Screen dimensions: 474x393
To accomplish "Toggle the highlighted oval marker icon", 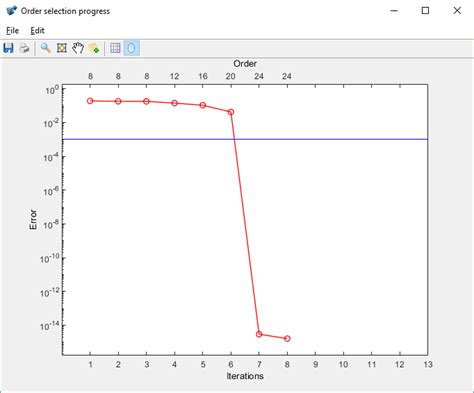I will (x=131, y=48).
